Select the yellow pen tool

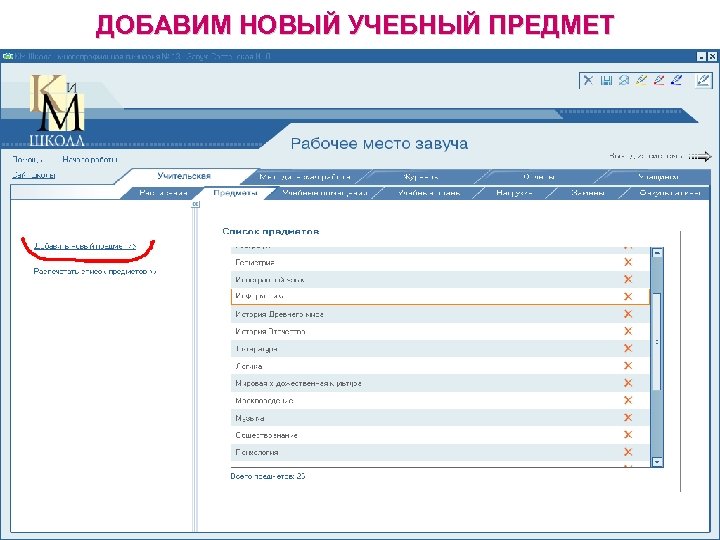pos(641,81)
